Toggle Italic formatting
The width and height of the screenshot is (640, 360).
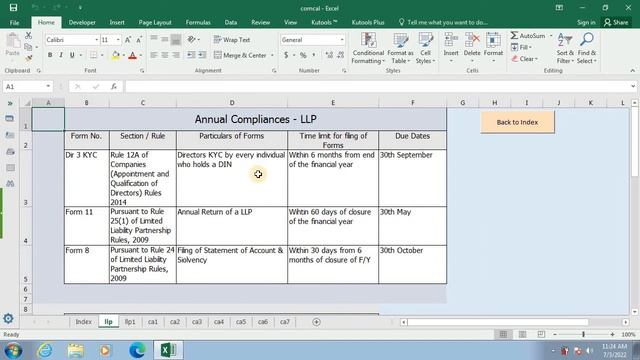(61, 55)
